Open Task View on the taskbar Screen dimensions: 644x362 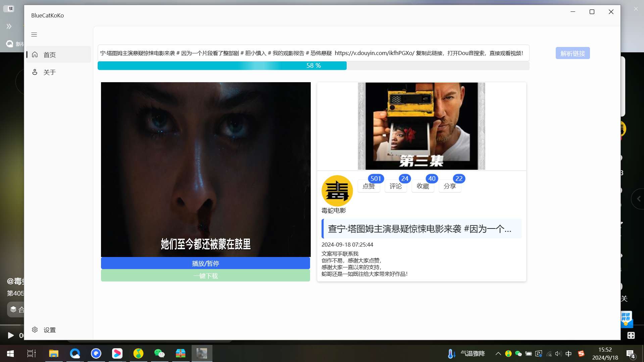(x=32, y=354)
